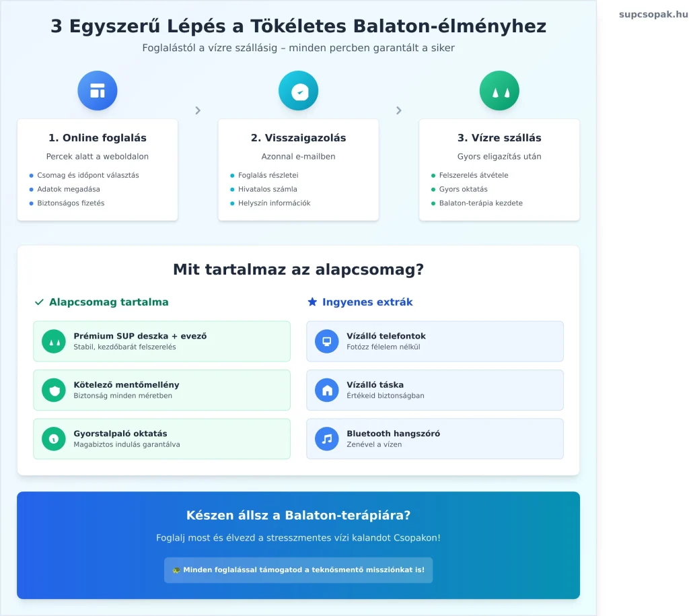Click the blue Online foglalás step icon
This screenshot has width=689, height=616.
pyautogui.click(x=98, y=91)
